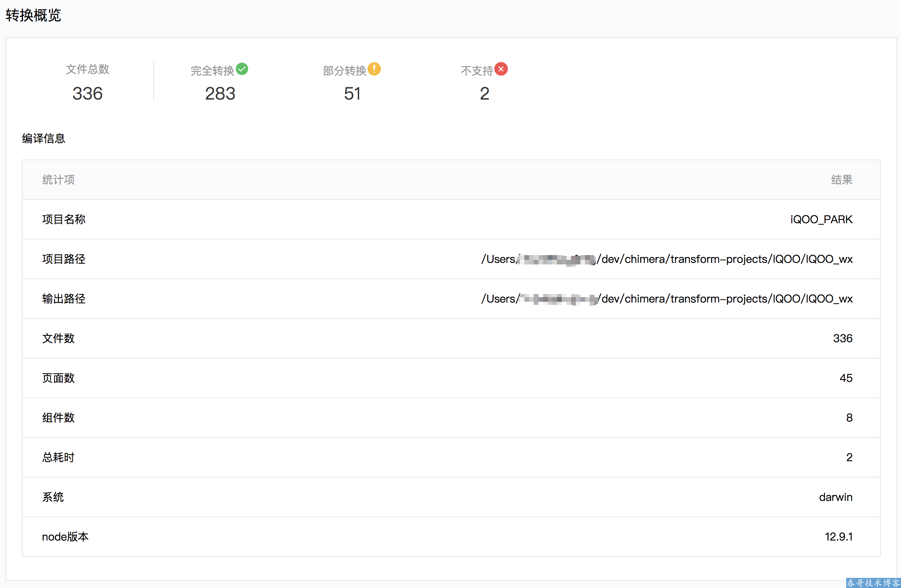
Task: Click the 总耗时 row label
Action: 58,457
